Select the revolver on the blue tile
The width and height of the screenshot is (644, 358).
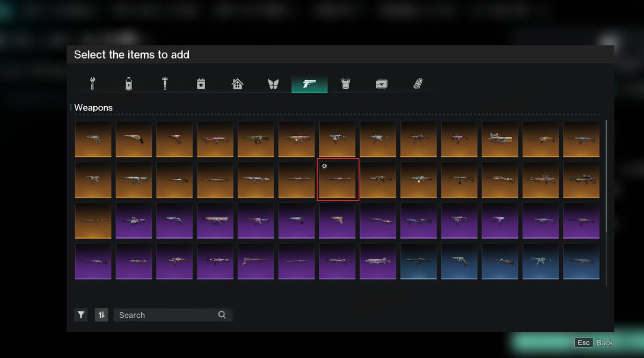tap(459, 261)
